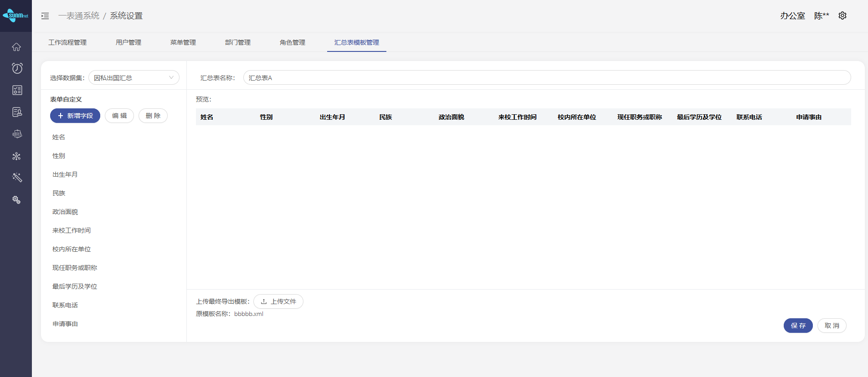Viewport: 868px width, 377px height.
Task: Click the home icon in sidebar
Action: [16, 47]
